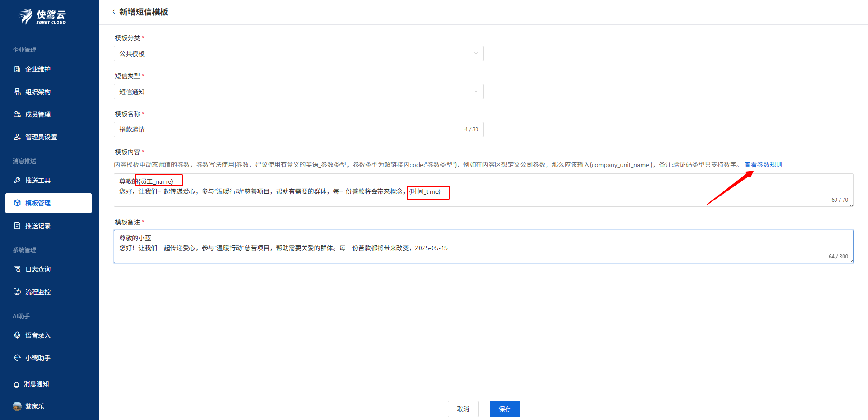Expand the 模板分类 dropdown showing 公共模板

(298, 53)
